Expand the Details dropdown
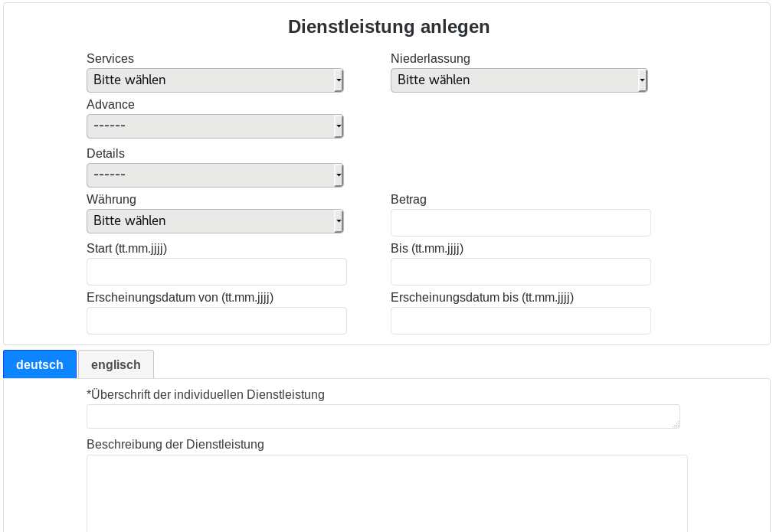Viewport: 776px width, 532px height. pos(214,175)
